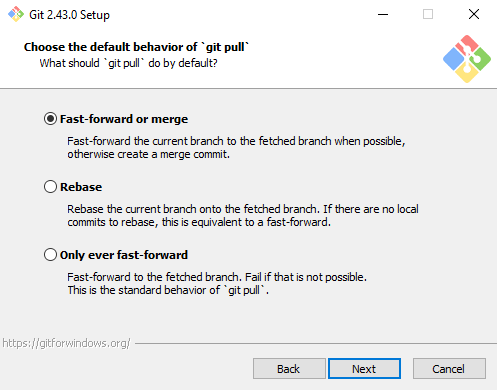Viewport: 497px width, 390px height.
Task: Minimize the Git Setup window
Action: point(383,14)
